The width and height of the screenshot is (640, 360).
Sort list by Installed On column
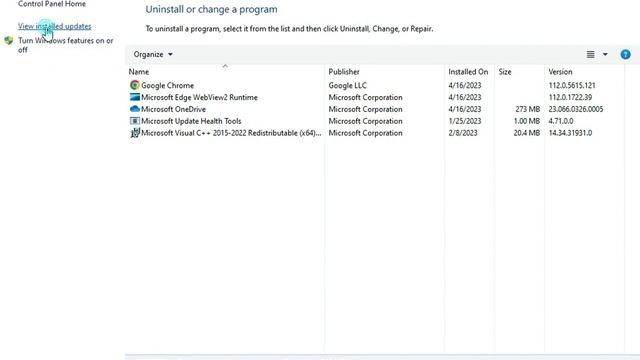point(468,72)
